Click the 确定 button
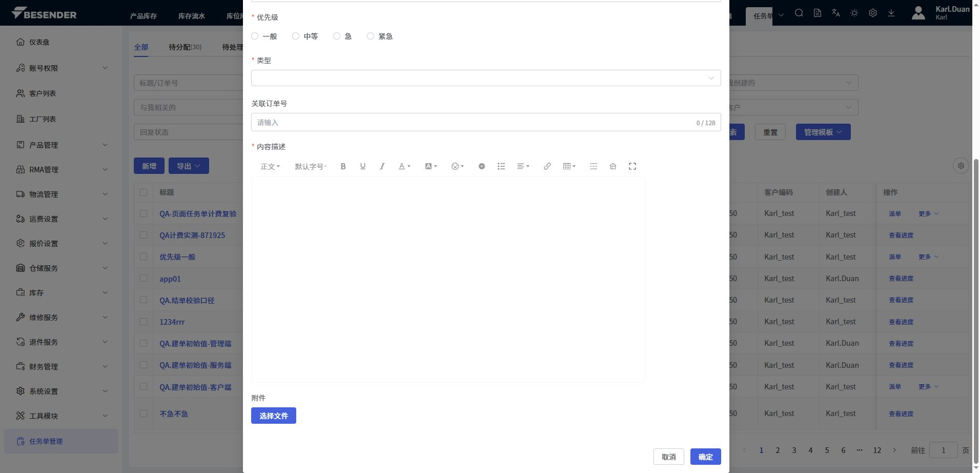 (x=705, y=457)
